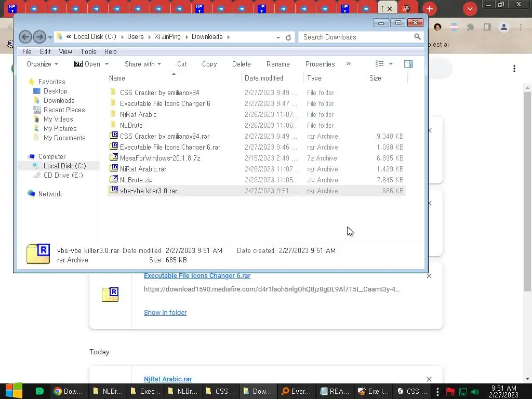Expand the Open button dropdown arrow

point(107,64)
